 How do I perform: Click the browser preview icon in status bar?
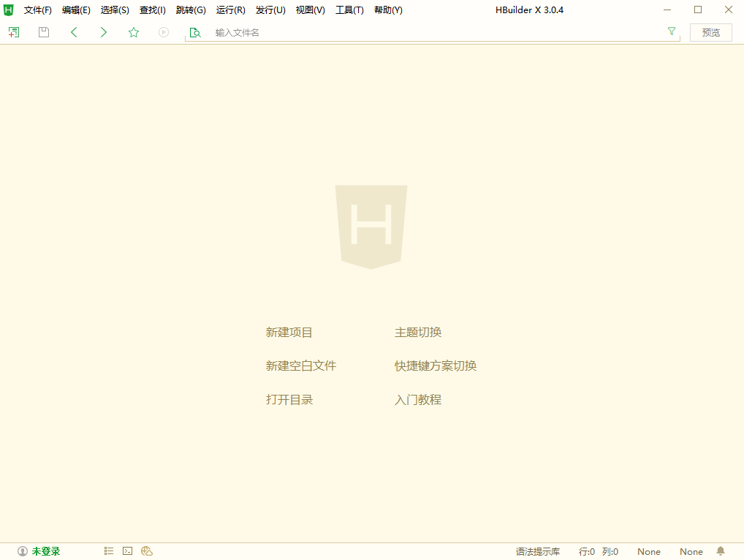(147, 551)
